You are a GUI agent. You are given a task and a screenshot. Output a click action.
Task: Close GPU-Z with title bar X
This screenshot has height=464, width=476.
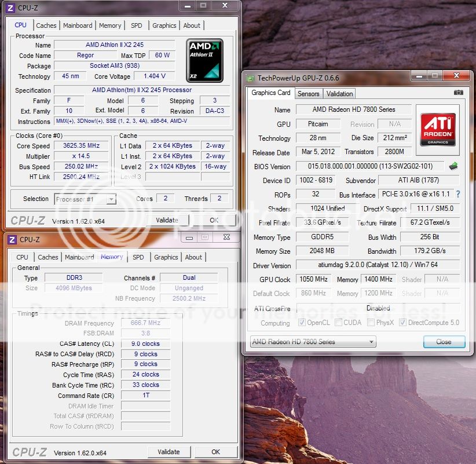coord(456,76)
